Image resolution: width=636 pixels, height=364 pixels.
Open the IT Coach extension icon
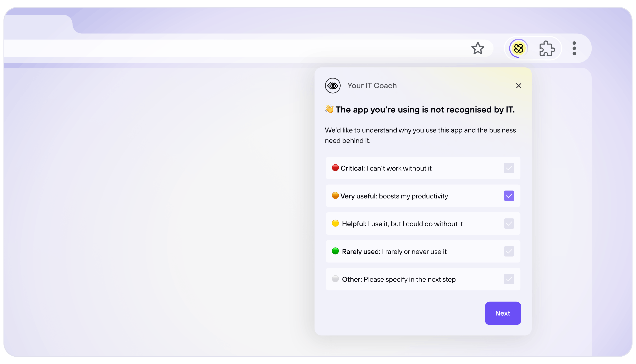point(518,48)
